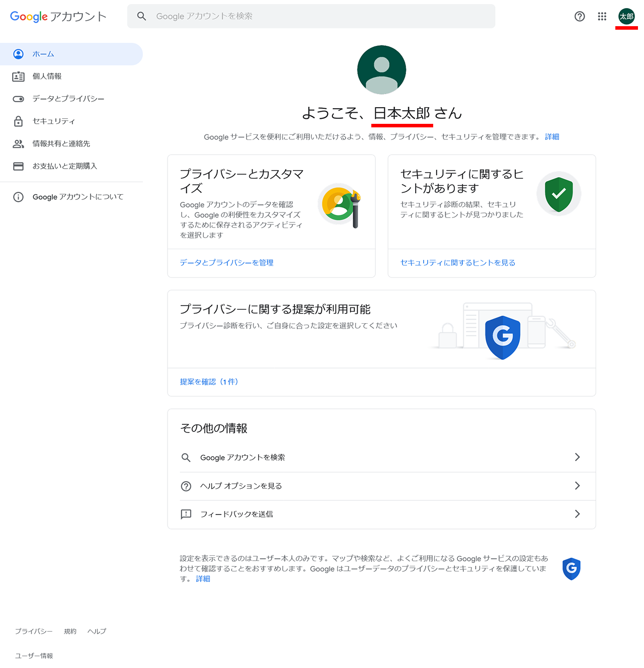Viewport: 644px width, 668px height.
Task: Click the お支払いと定期購入 credit card icon
Action: [19, 166]
